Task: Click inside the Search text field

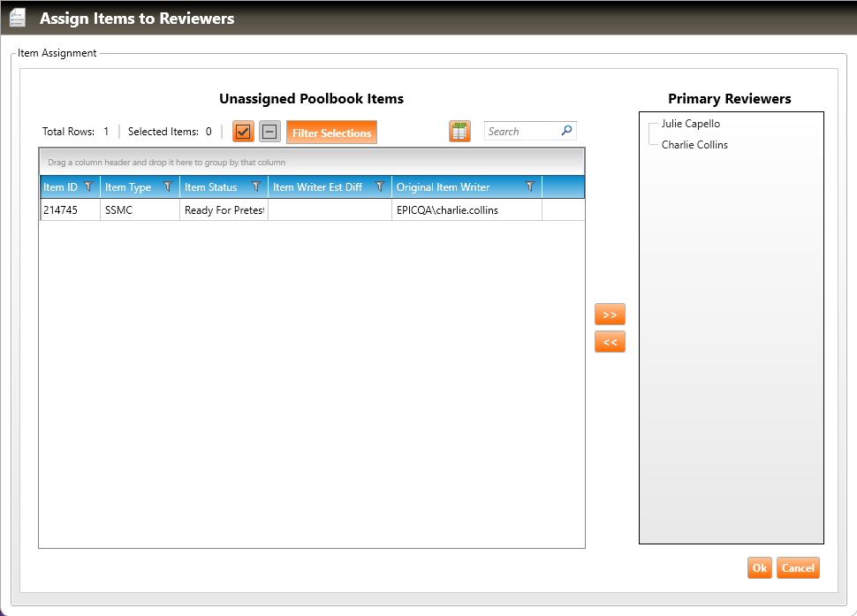Action: [x=521, y=132]
